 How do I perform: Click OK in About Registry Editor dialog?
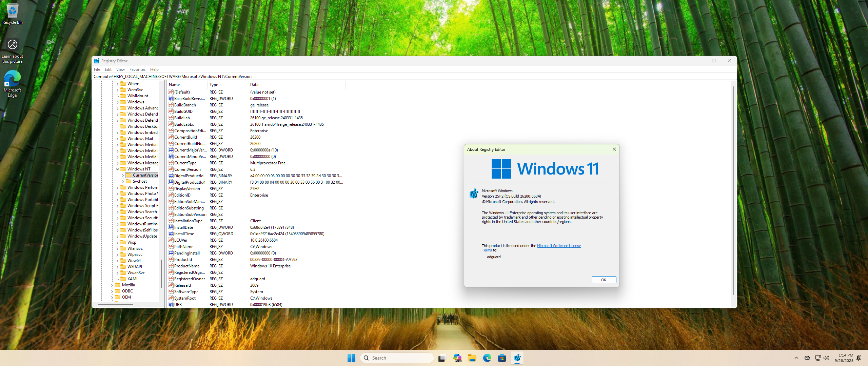pyautogui.click(x=604, y=280)
